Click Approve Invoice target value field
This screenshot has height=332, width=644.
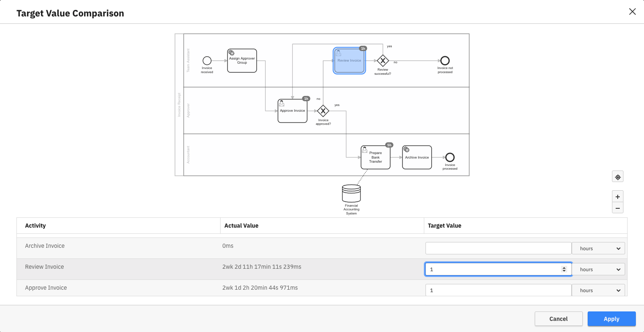click(x=498, y=290)
